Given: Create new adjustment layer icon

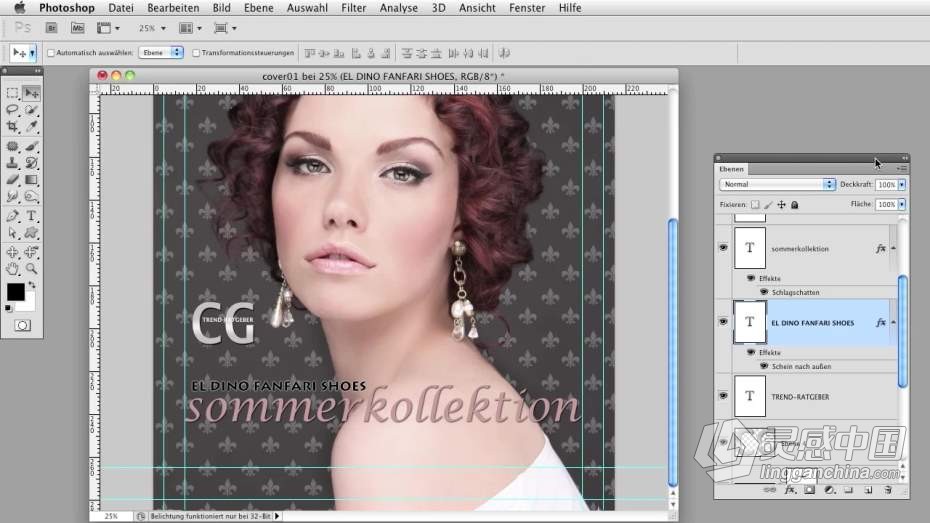Looking at the screenshot, I should [x=829, y=490].
